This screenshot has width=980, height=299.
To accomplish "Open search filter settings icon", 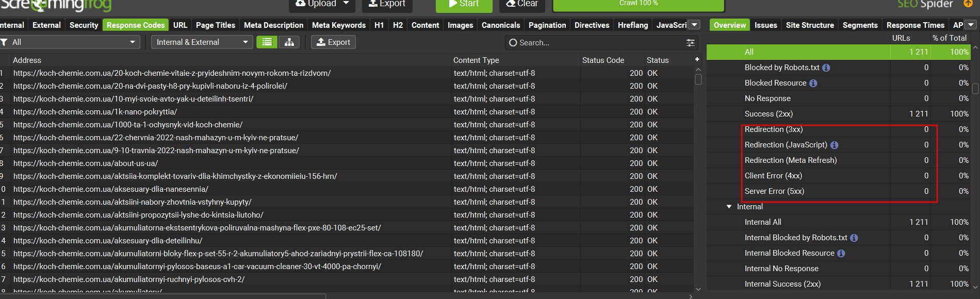I will [691, 43].
